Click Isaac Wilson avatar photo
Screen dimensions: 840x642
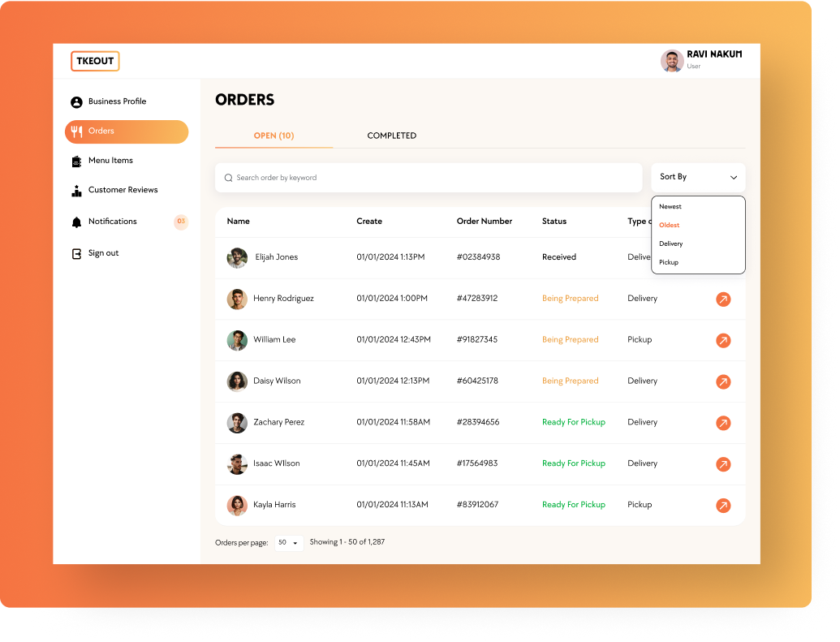(237, 464)
